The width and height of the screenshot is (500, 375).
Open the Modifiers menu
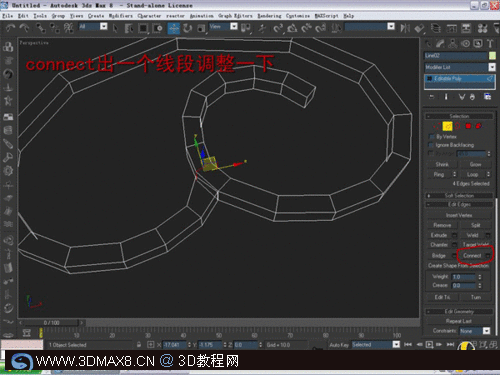point(120,16)
